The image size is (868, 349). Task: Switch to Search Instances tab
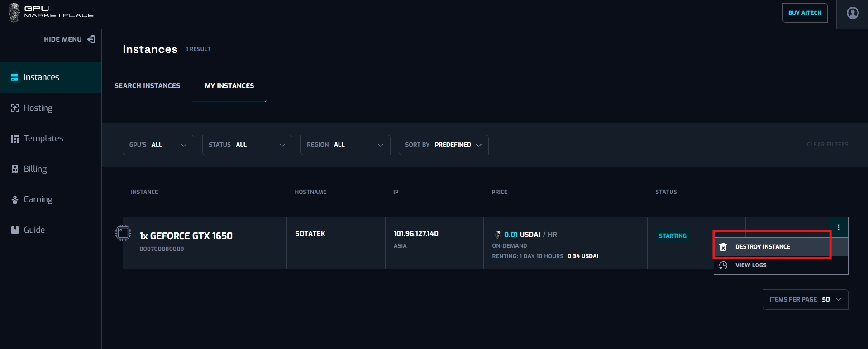(147, 86)
